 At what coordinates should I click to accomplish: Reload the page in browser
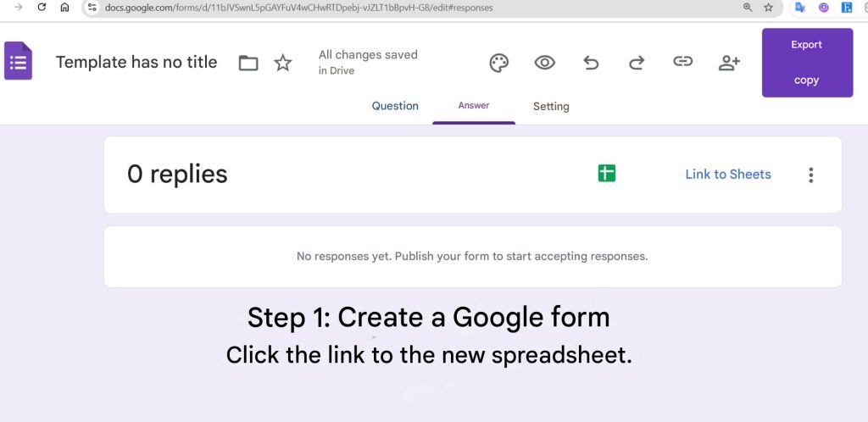[x=42, y=7]
